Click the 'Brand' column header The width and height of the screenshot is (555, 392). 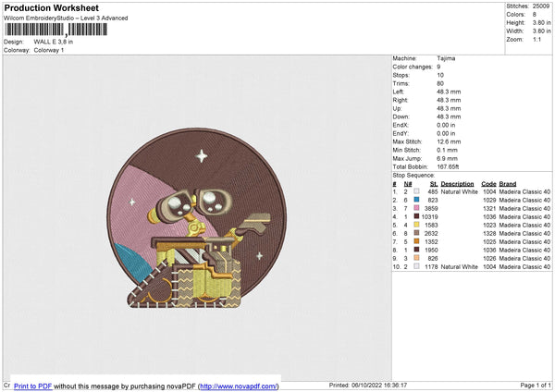pos(508,184)
